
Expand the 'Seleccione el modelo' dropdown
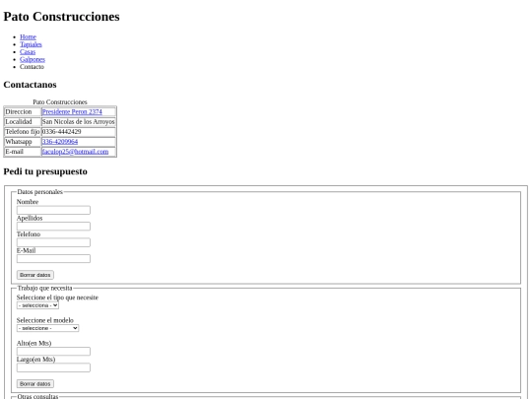[x=48, y=328]
